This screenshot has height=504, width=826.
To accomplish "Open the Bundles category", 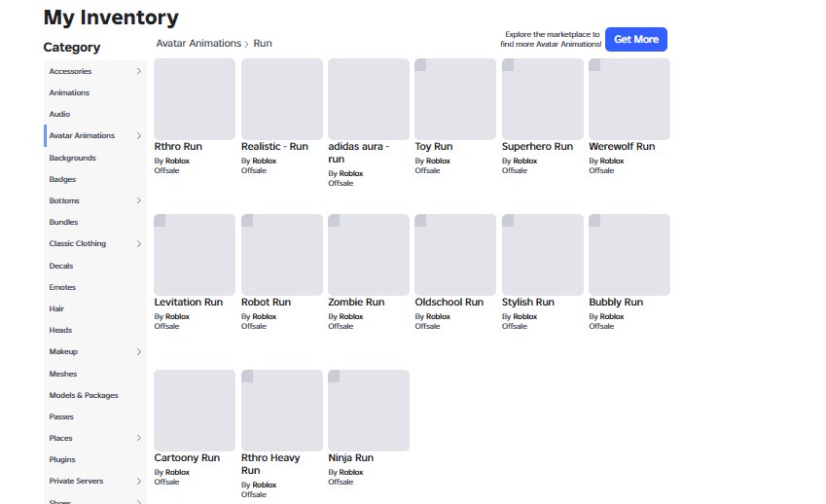I will click(63, 222).
